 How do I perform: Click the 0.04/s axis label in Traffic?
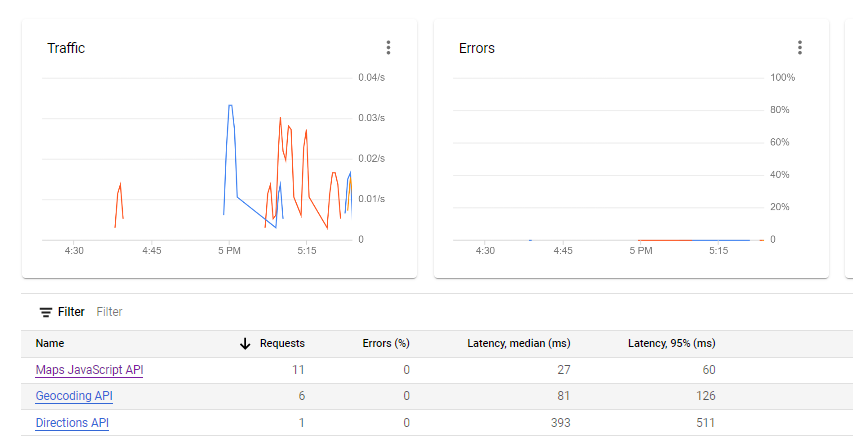tap(372, 78)
